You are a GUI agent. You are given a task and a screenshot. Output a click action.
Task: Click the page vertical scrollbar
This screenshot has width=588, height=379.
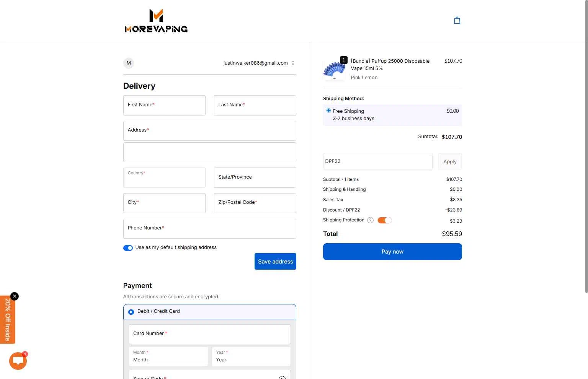586,146
